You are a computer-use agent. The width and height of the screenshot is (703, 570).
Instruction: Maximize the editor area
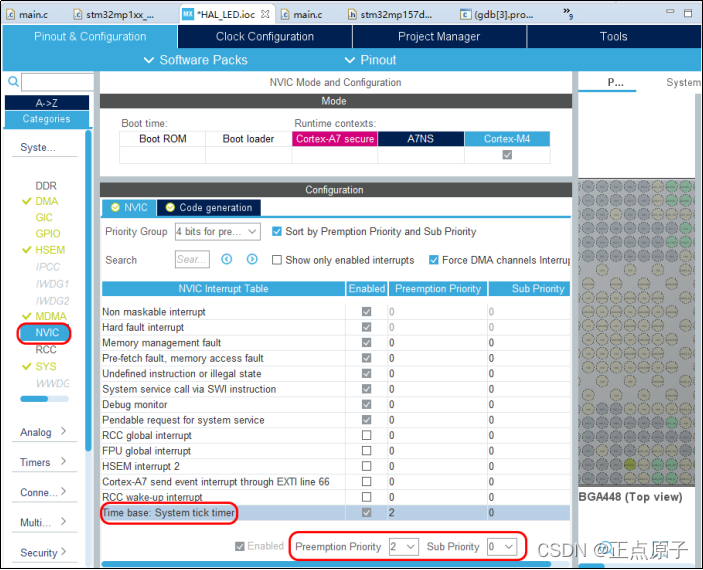click(x=688, y=13)
